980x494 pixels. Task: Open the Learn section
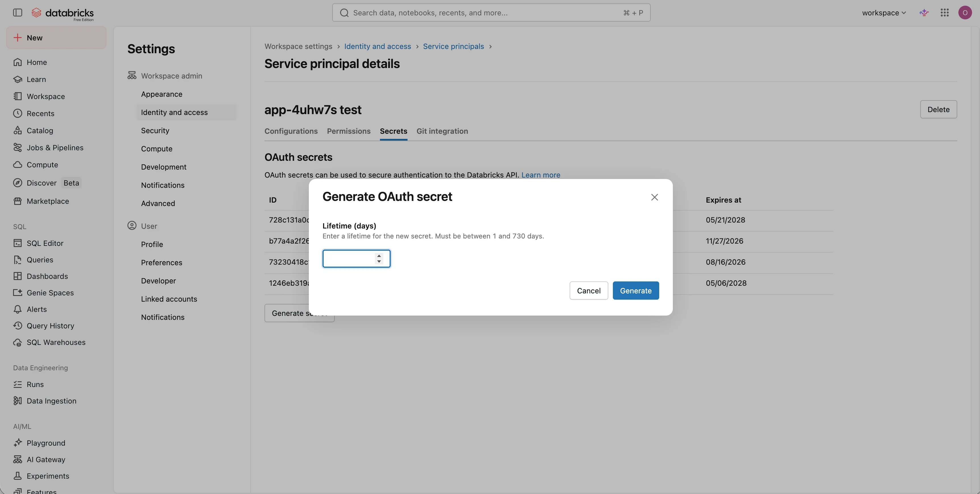(56, 79)
